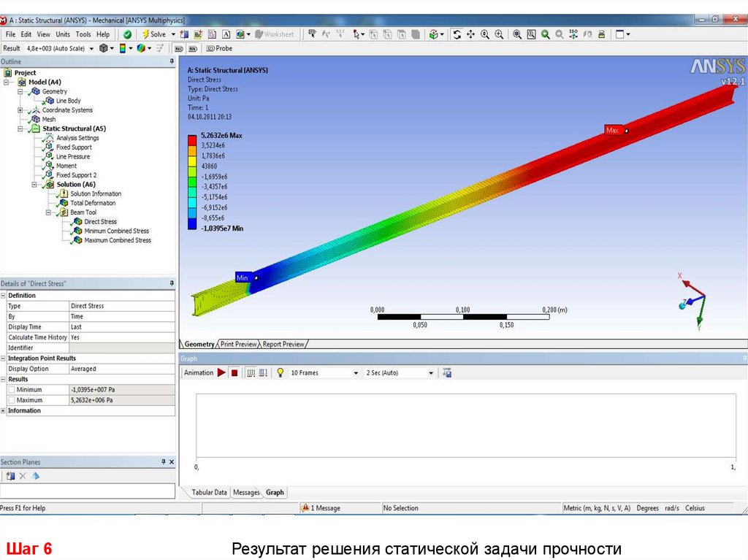
Task: Pin the Outline panel
Action: point(172,61)
